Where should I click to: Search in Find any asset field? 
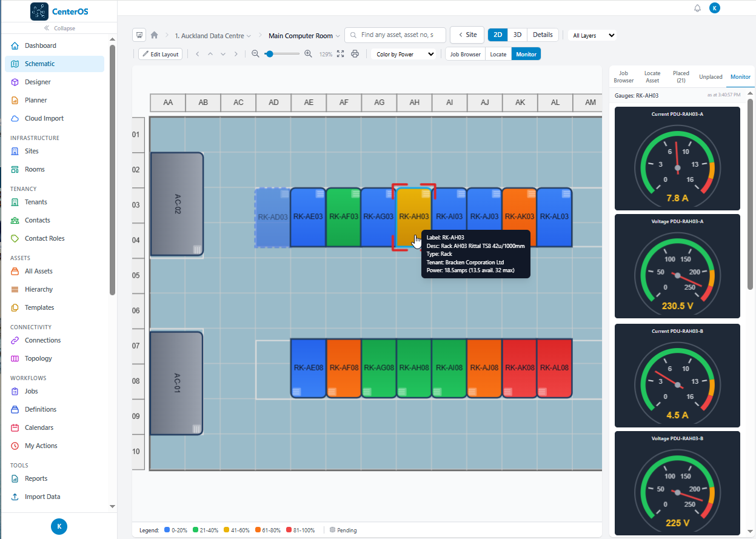395,35
